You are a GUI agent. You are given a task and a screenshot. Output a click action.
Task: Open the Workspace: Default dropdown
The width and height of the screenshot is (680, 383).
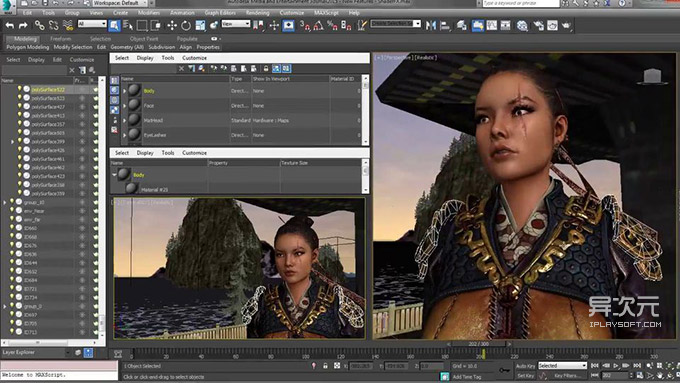pos(119,3)
